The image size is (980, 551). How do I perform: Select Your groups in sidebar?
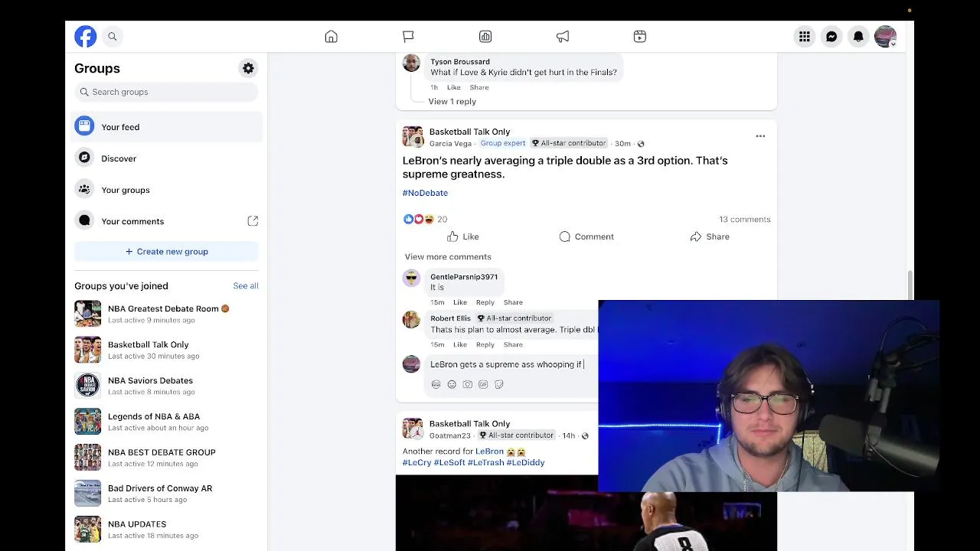click(x=166, y=190)
